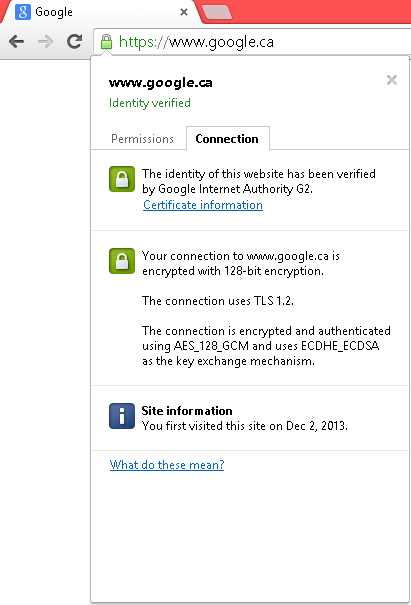The width and height of the screenshot is (411, 605).
Task: Click the blue Site information icon
Action: pyautogui.click(x=122, y=416)
